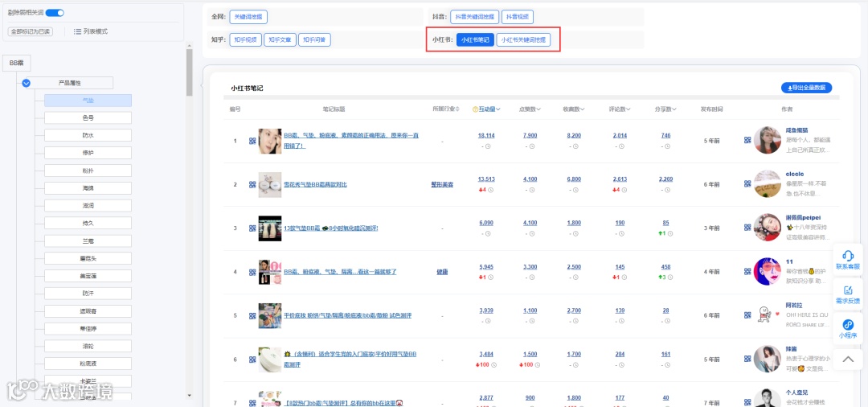The image size is (868, 407).
Task: Open the 抖音视频 tab
Action: (518, 17)
